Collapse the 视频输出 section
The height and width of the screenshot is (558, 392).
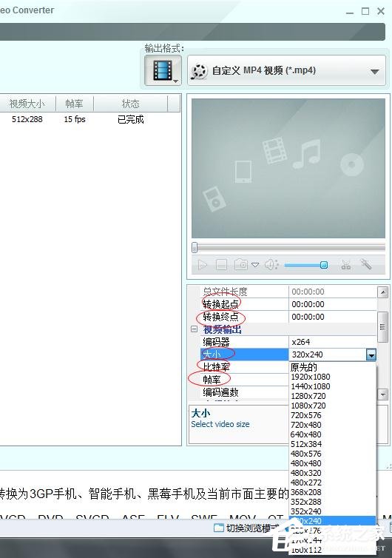tap(195, 329)
